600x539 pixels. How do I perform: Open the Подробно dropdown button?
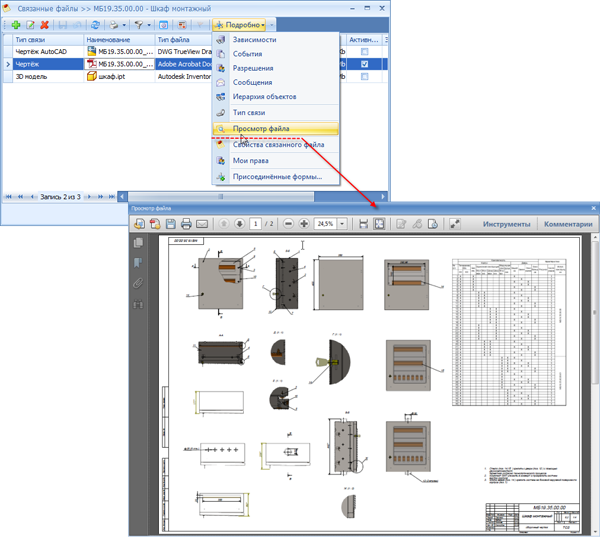pos(240,23)
